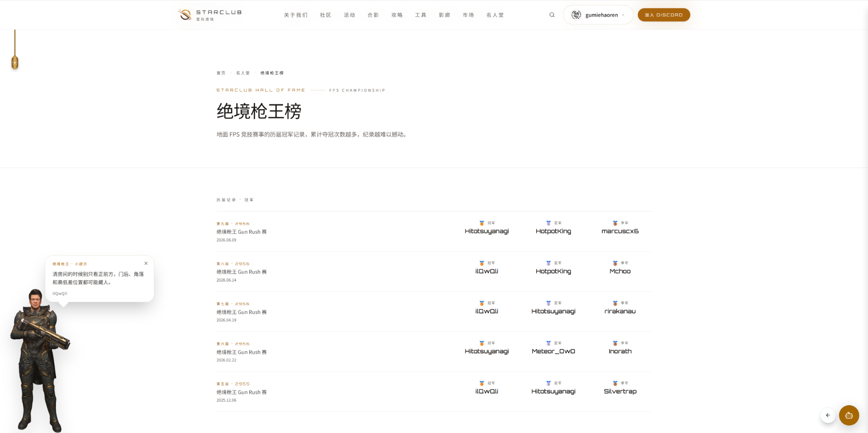Click tip author iIQwQli in bubble
Viewport: 868px width, 433px height.
60,293
